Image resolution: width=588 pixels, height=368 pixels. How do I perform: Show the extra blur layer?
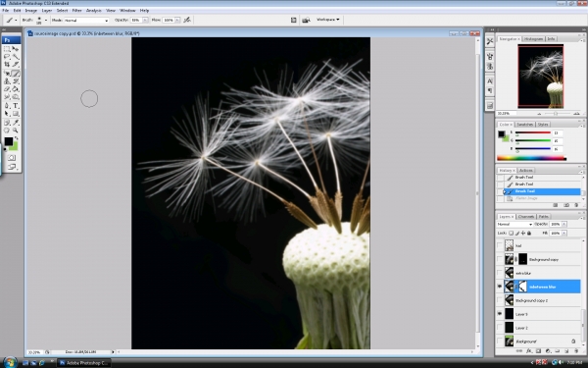499,273
